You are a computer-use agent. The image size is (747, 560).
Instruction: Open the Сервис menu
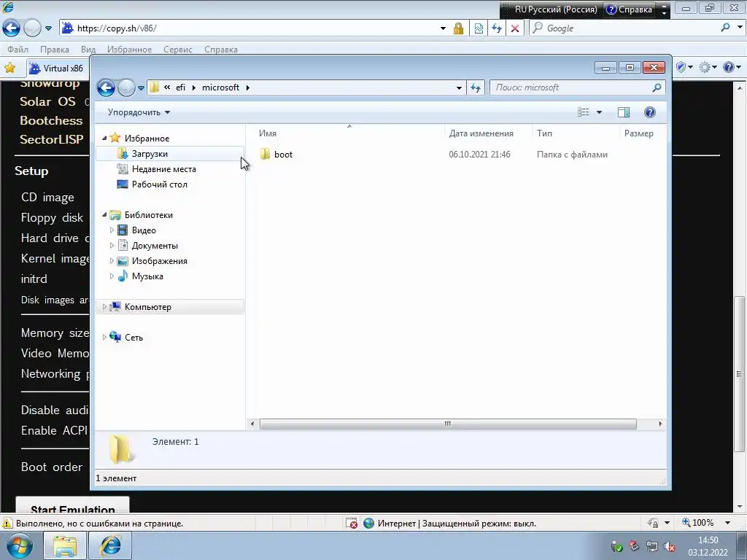178,50
